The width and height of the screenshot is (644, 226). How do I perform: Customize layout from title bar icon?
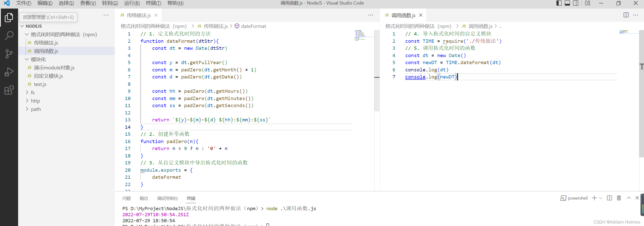(x=588, y=3)
